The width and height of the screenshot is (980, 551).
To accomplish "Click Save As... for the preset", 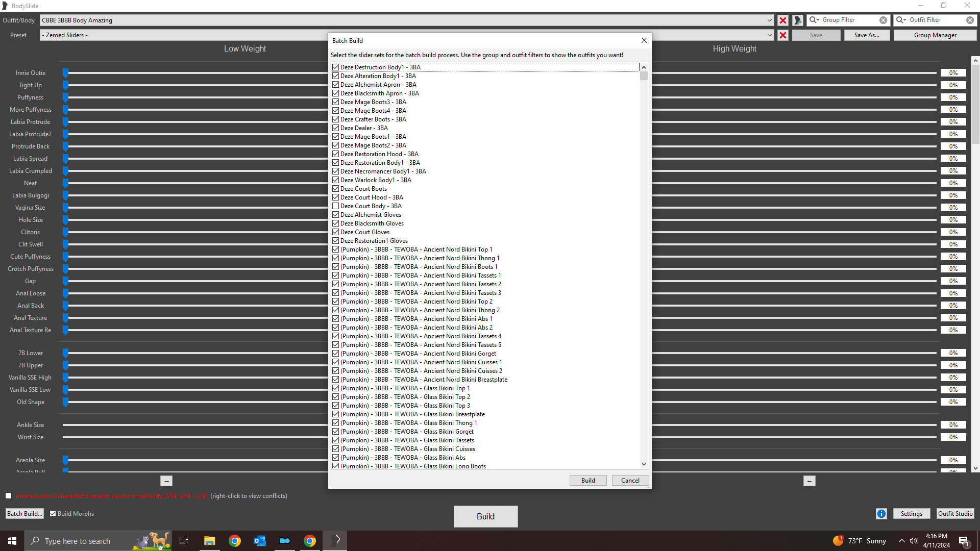I will tap(867, 35).
